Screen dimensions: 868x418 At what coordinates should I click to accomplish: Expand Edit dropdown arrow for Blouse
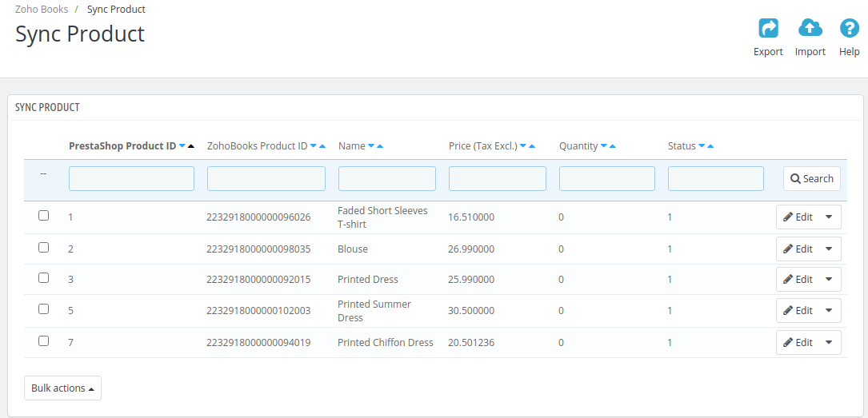[829, 249]
